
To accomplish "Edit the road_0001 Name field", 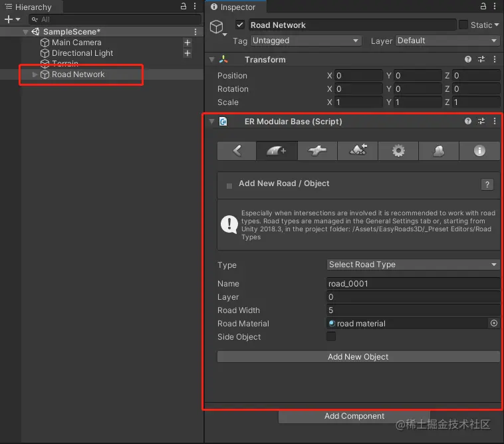I will [x=413, y=283].
